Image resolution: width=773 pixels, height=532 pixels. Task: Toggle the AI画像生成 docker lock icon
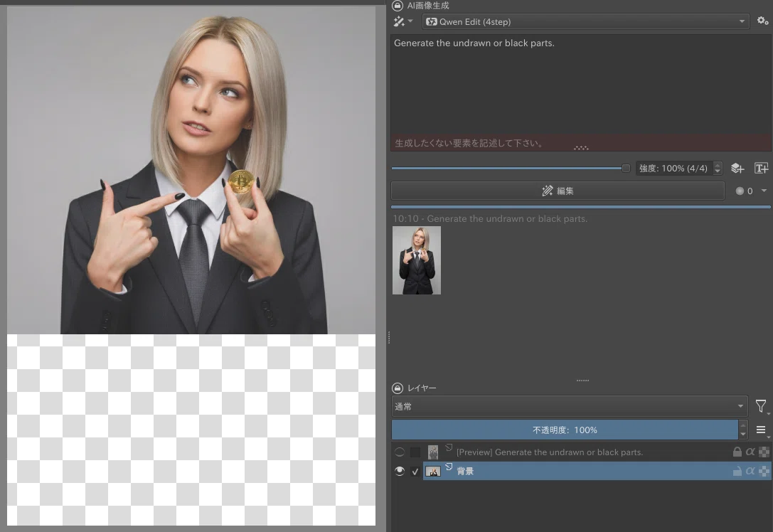pyautogui.click(x=398, y=6)
